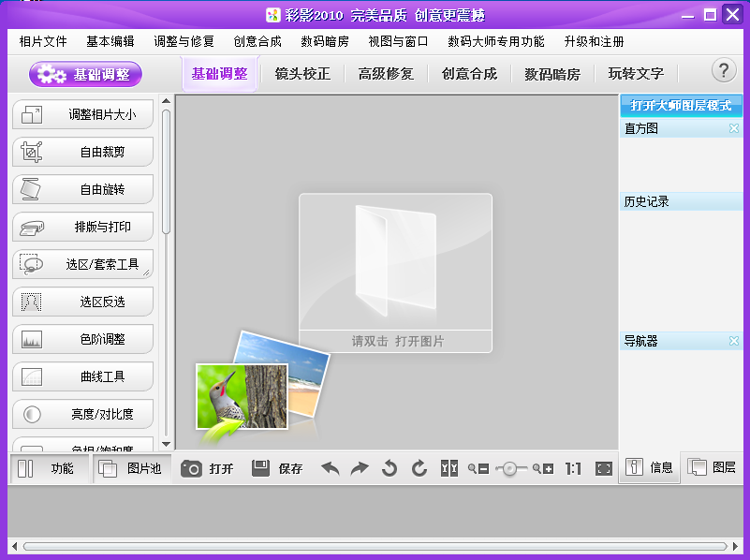Click the redo arrow icon
This screenshot has height=560, width=750.
[x=360, y=468]
